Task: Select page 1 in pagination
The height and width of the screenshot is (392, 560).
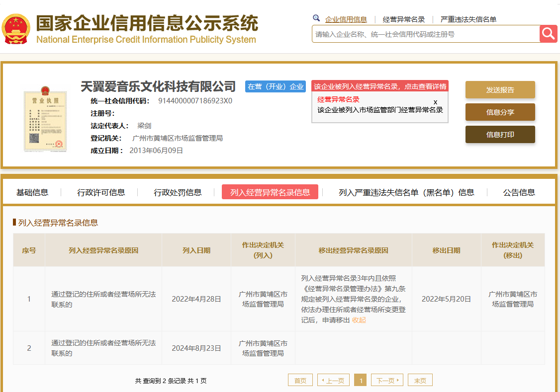Action: click(x=361, y=380)
